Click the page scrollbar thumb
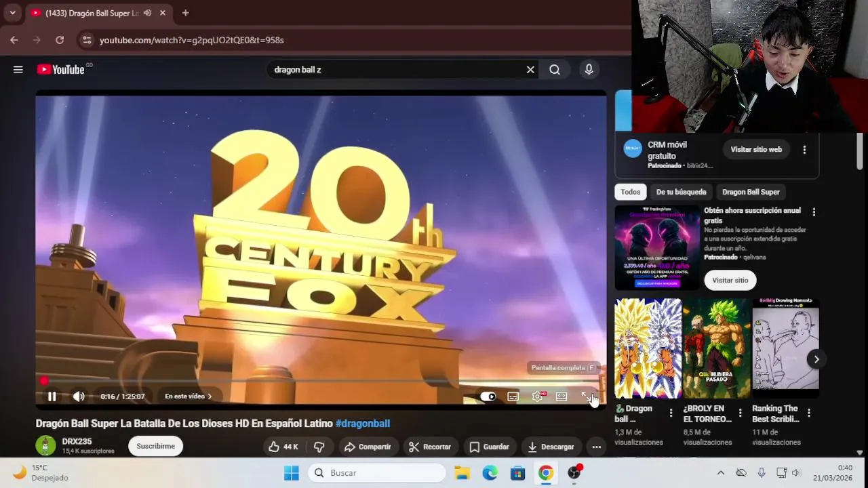The image size is (868, 488). coord(860,150)
